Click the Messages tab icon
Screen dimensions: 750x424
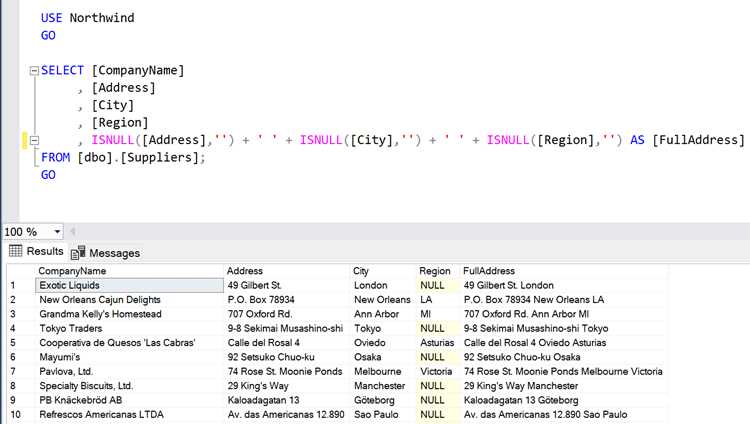[x=78, y=252]
